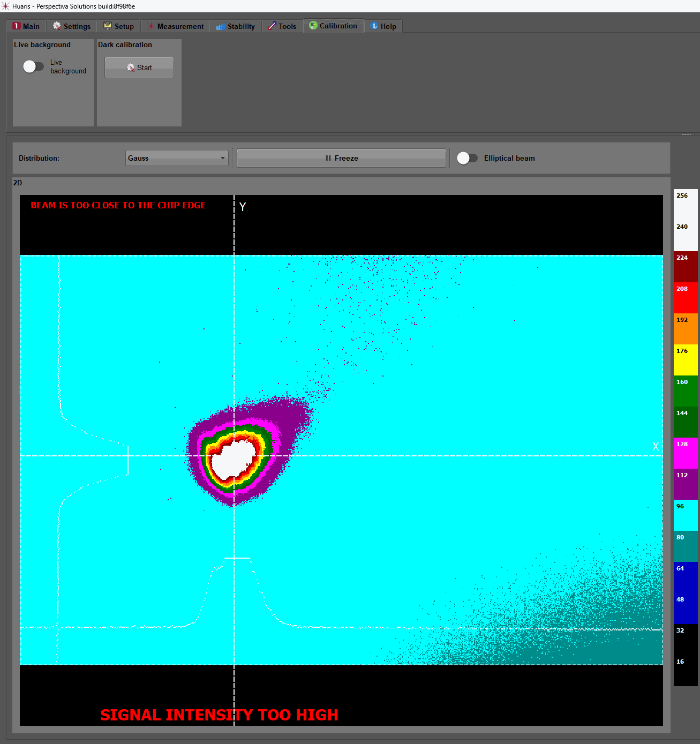Collapse the 2D panel header

17,183
